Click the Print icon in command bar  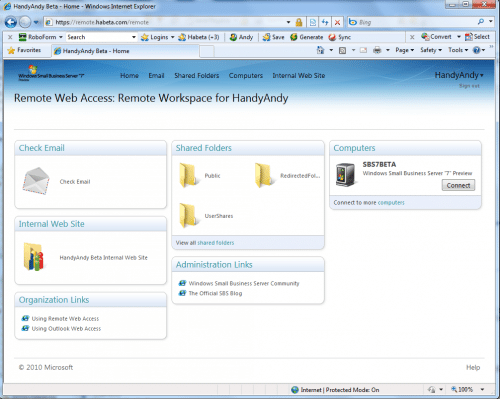coord(377,50)
